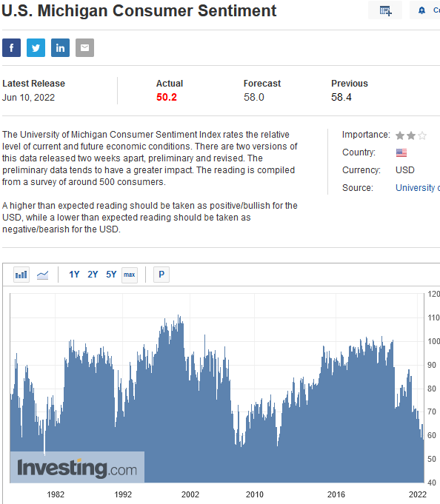
Task: Click the first importance star
Action: pos(400,135)
